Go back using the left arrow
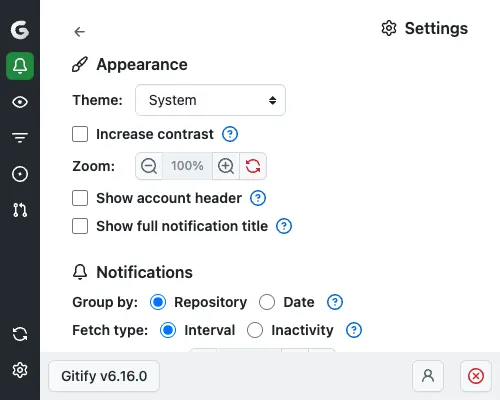This screenshot has width=500, height=400. click(79, 32)
